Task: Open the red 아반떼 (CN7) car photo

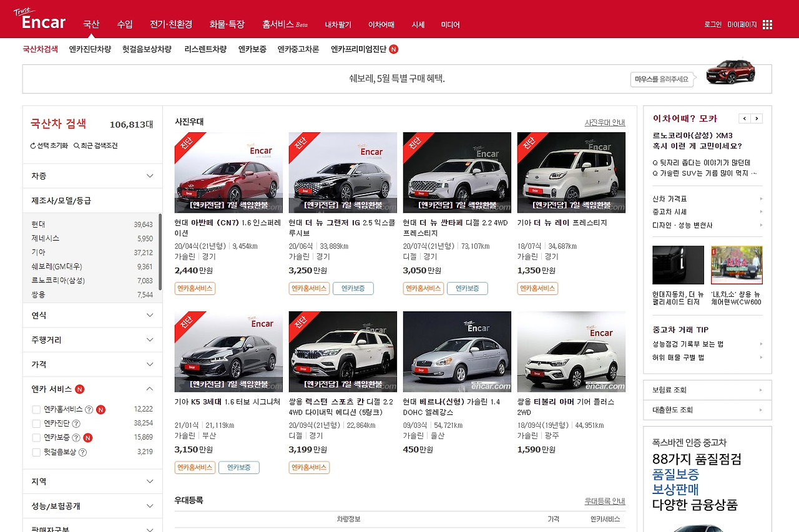Action: (x=228, y=173)
